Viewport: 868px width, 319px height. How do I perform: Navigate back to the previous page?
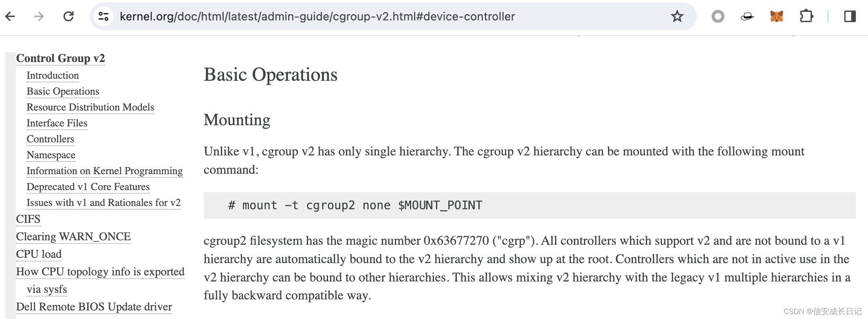coord(10,16)
